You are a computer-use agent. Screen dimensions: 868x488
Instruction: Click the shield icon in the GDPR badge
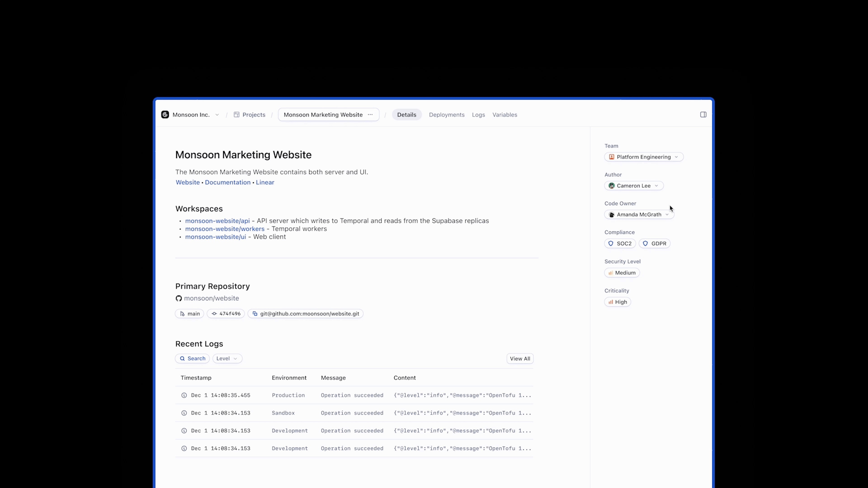pos(645,244)
